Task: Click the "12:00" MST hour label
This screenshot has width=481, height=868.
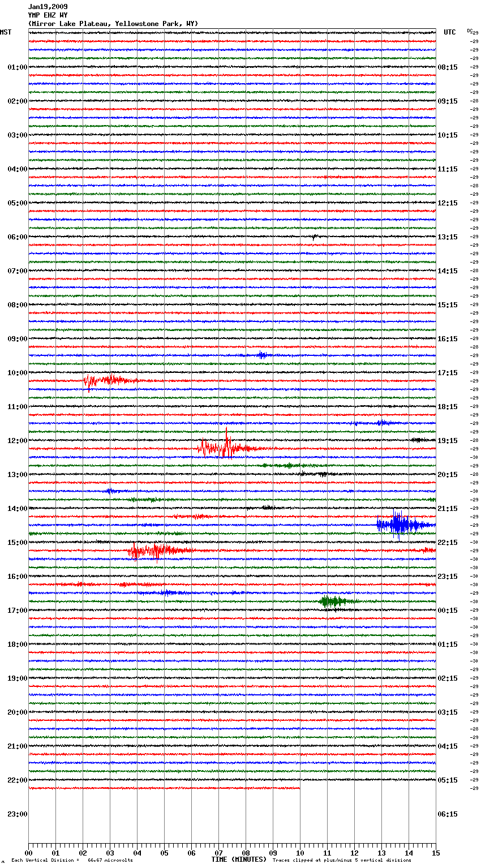Action: coord(18,441)
